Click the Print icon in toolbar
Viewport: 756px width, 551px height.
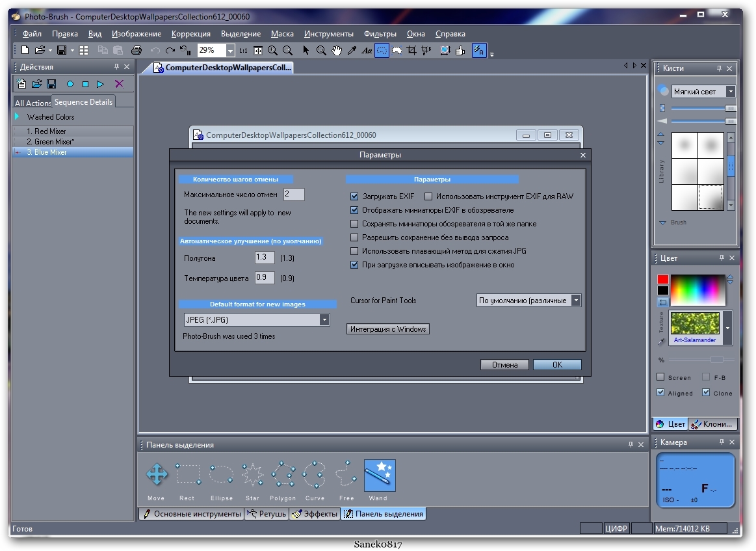(136, 50)
